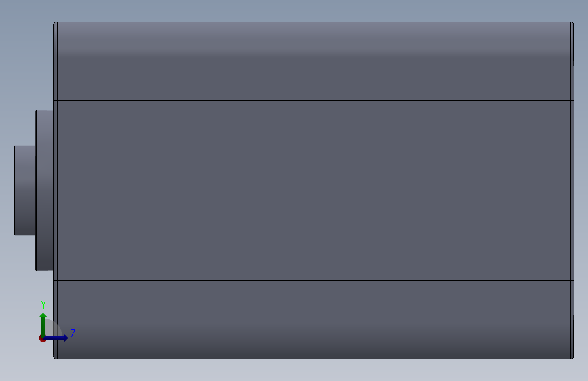Select the large central flat face
588x381 pixels.
313,190
